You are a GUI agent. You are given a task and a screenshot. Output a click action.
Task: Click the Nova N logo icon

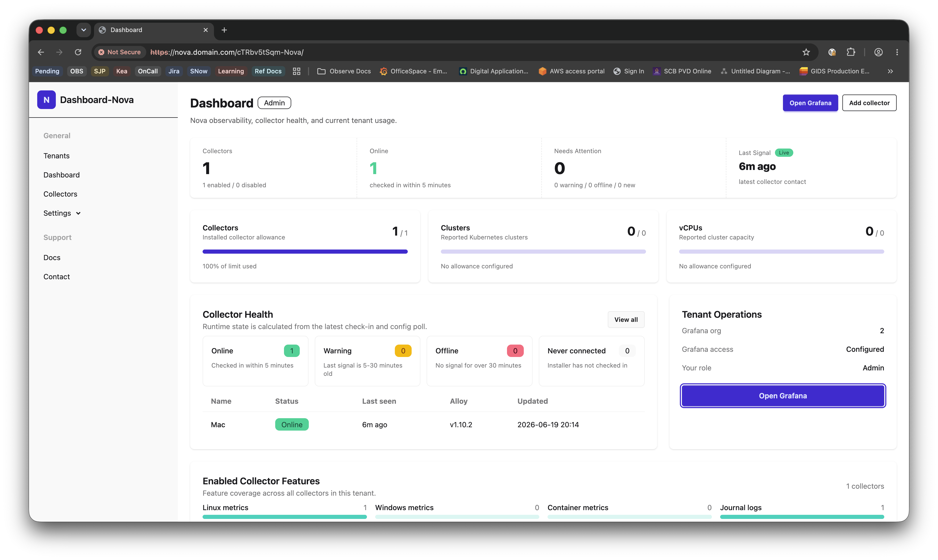pyautogui.click(x=47, y=100)
